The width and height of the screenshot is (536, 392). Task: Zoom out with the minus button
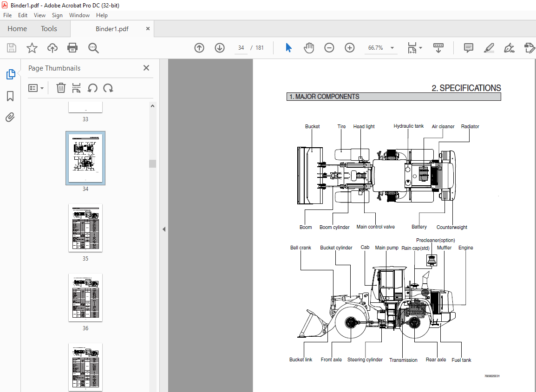329,48
